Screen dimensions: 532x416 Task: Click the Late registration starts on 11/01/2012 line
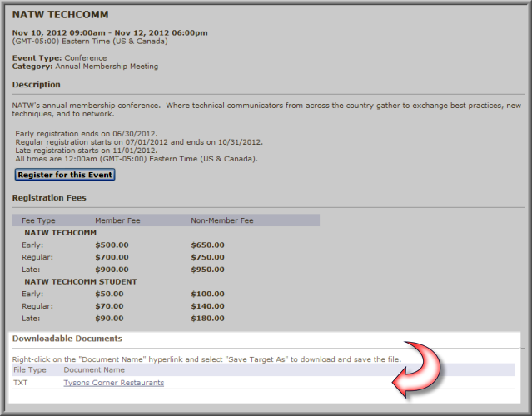pyautogui.click(x=87, y=151)
